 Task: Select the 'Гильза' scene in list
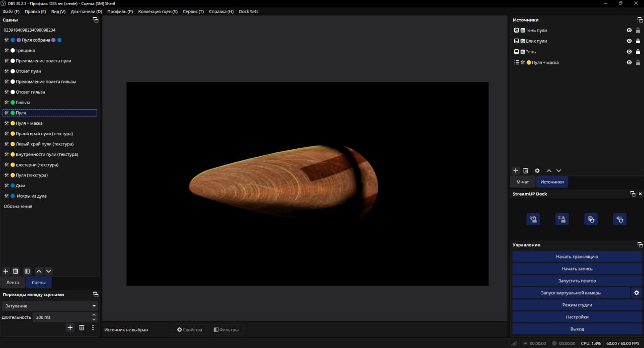(23, 103)
